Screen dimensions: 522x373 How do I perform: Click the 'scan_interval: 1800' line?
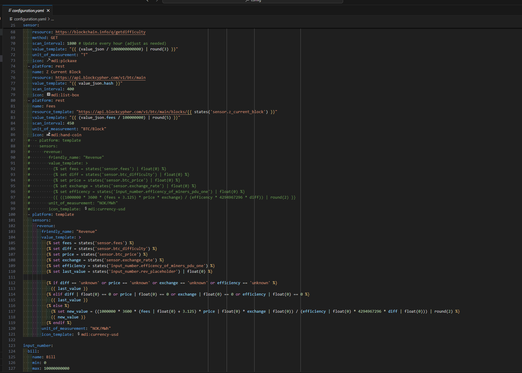(54, 43)
